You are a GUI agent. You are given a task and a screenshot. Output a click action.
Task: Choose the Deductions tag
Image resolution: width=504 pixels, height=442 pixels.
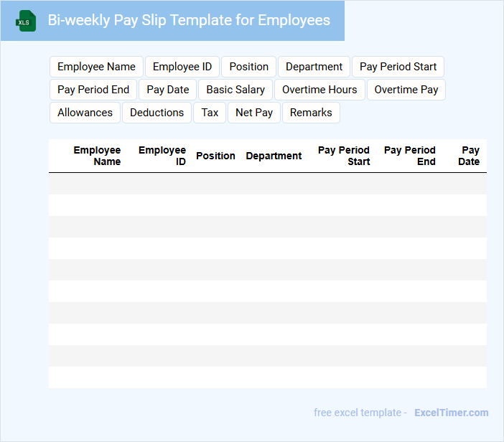tap(157, 113)
